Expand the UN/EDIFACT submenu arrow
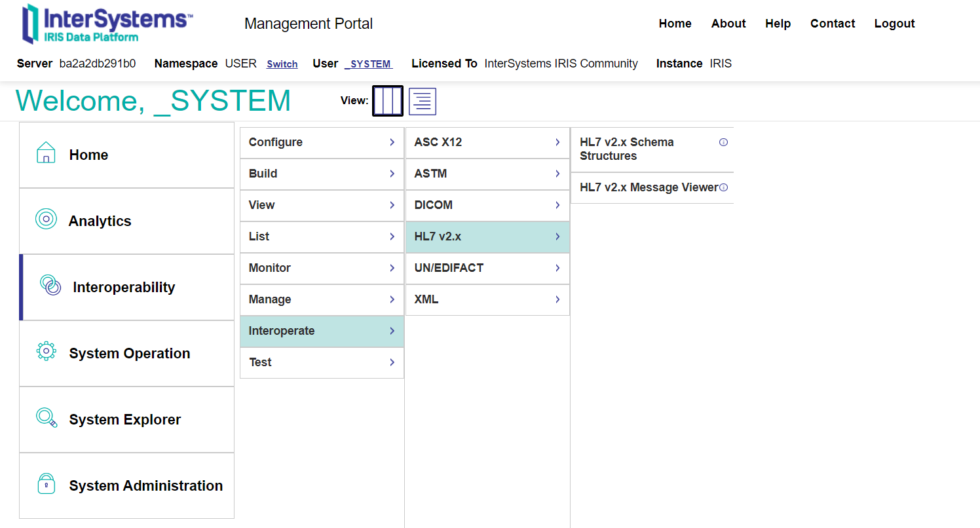 pyautogui.click(x=557, y=268)
